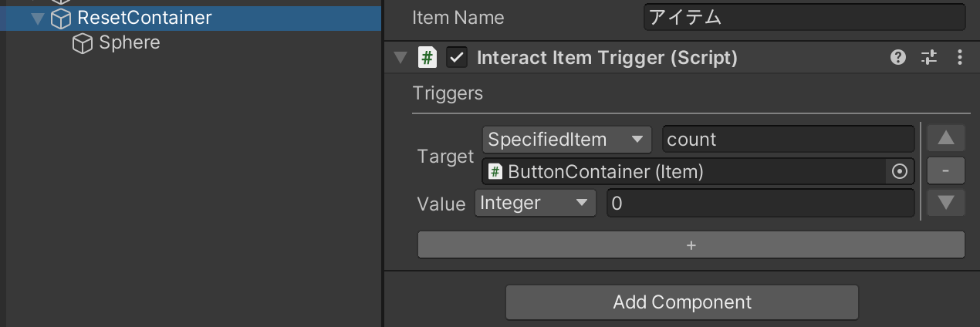
Task: Click the ResetContainer cube icon
Action: tap(61, 18)
